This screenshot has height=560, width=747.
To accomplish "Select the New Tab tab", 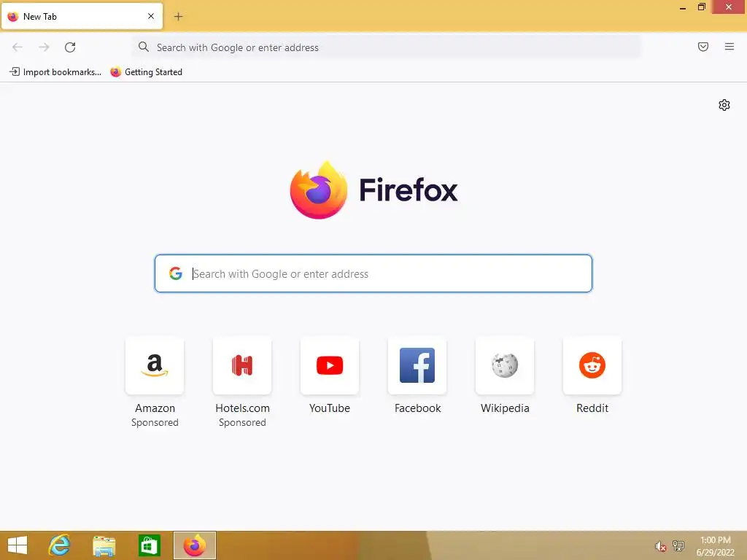I will tap(82, 16).
